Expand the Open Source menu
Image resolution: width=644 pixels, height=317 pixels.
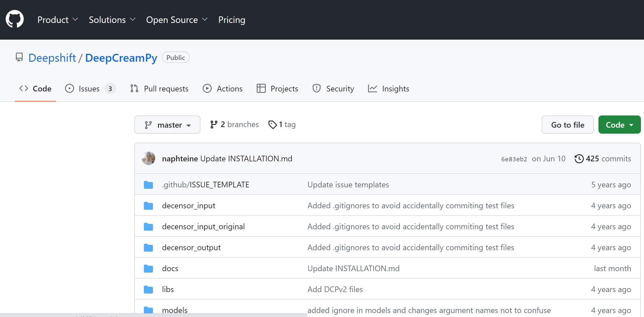point(177,20)
